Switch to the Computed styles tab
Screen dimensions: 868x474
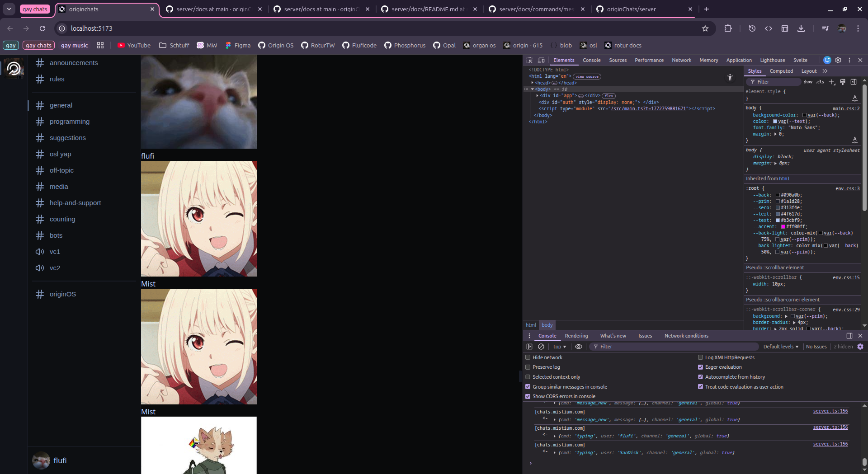(781, 71)
